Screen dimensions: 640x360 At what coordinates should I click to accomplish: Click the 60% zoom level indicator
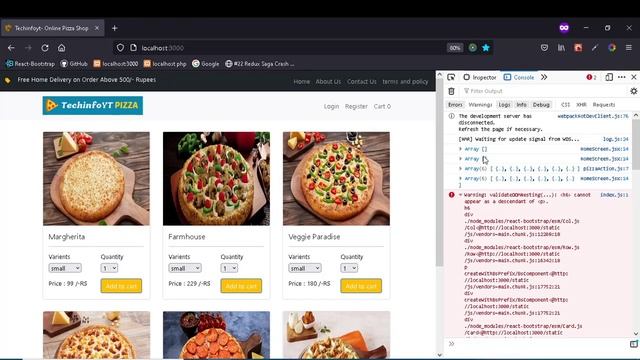[x=455, y=48]
